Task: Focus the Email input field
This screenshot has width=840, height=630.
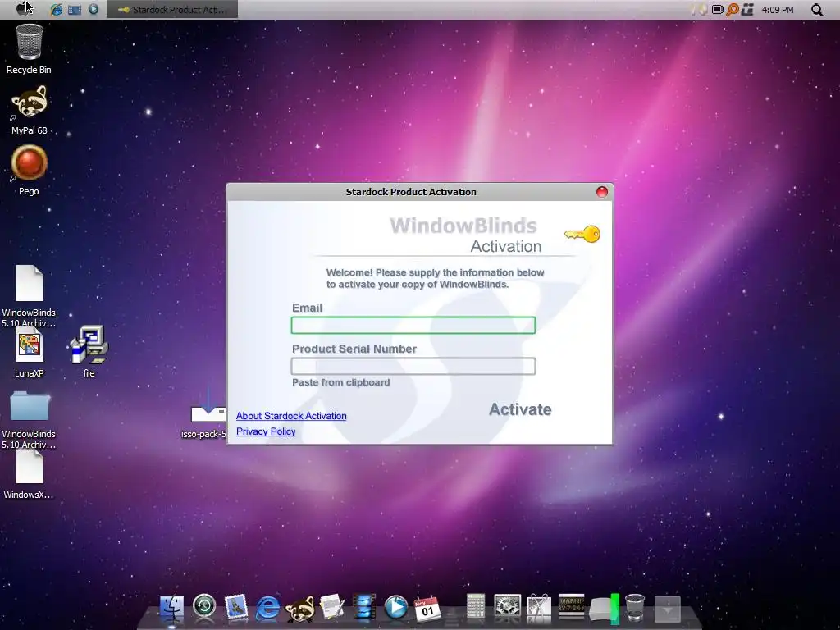Action: [x=413, y=325]
